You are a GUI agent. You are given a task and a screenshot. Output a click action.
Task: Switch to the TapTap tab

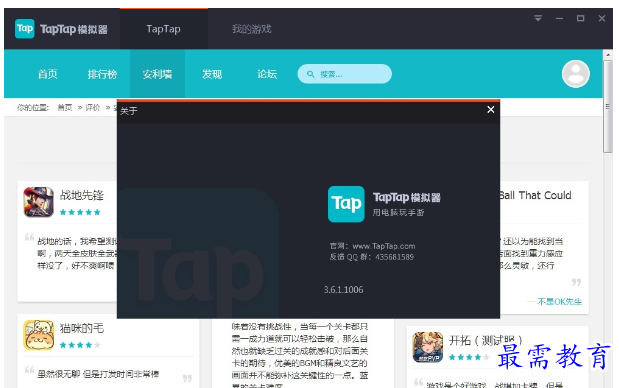coord(163,29)
